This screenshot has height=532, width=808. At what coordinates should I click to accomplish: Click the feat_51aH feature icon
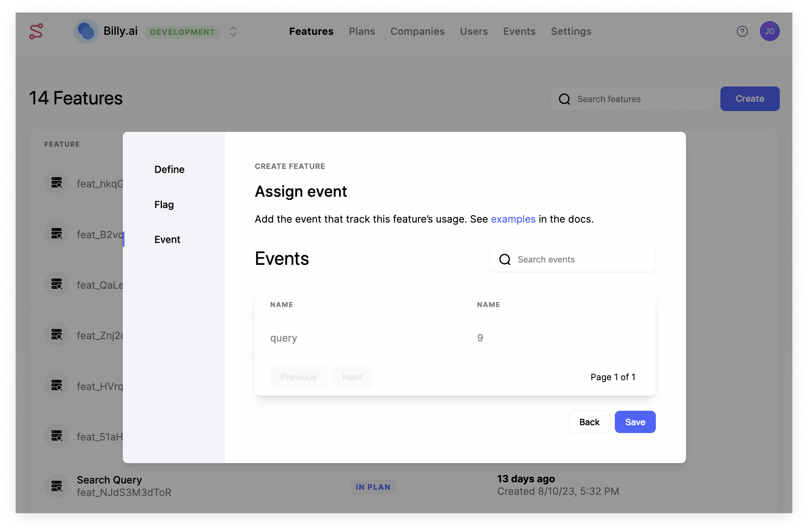click(56, 436)
